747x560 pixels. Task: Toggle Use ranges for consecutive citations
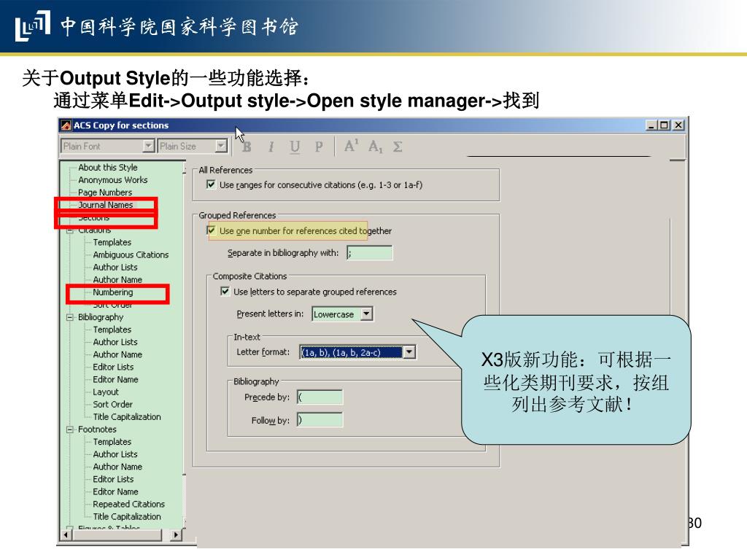tap(211, 184)
